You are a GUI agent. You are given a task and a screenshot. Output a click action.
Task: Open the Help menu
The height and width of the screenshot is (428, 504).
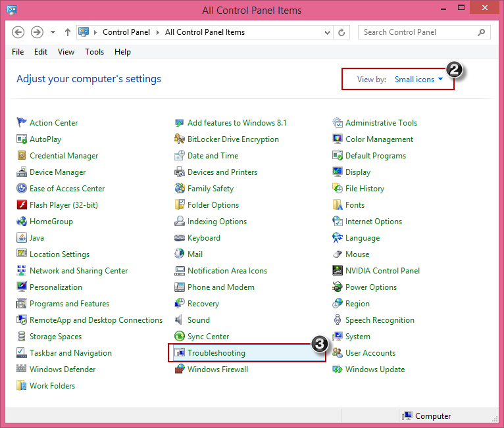122,52
